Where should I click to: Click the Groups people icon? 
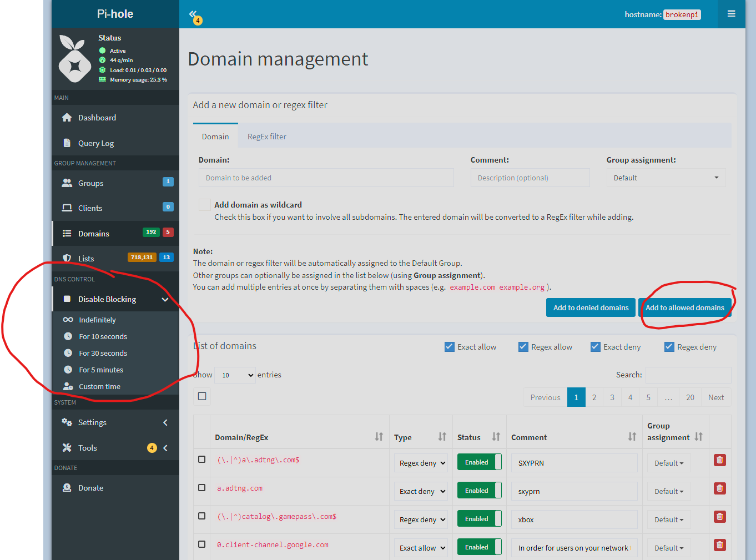click(67, 183)
